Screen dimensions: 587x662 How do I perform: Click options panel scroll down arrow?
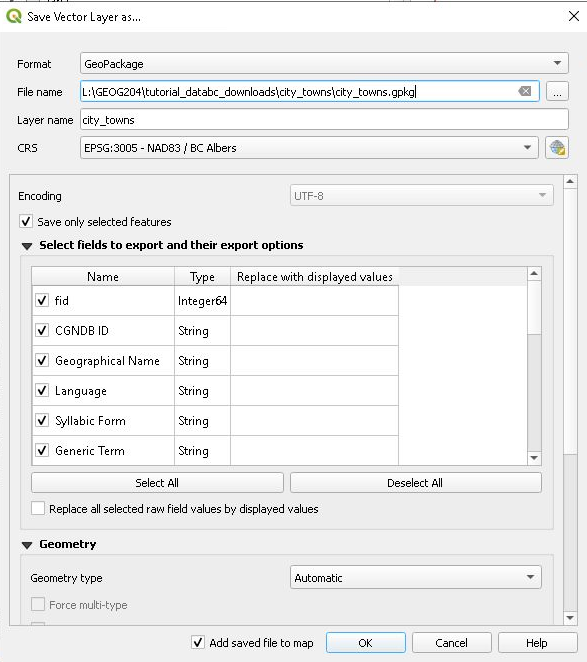click(570, 618)
